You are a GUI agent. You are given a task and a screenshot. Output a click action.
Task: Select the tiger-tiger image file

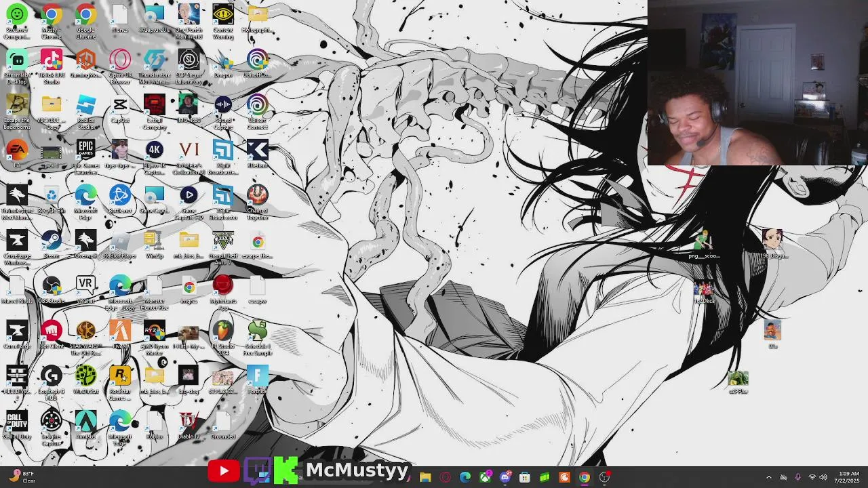click(x=120, y=154)
